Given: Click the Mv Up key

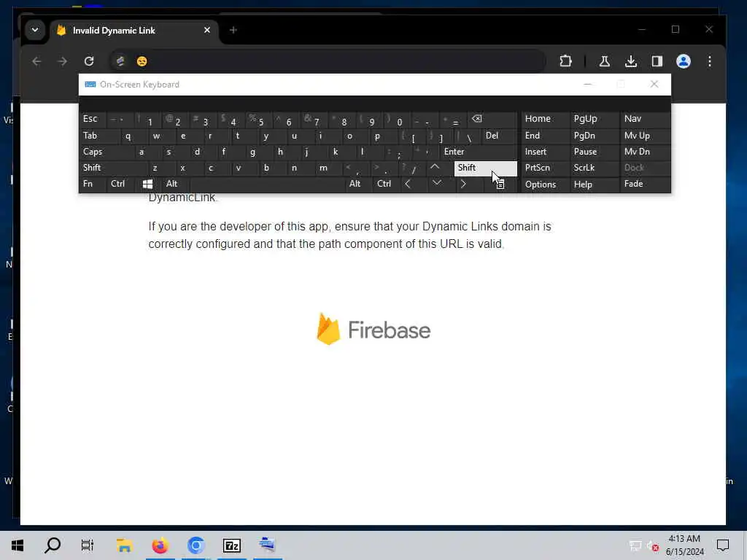Looking at the screenshot, I should (x=645, y=136).
